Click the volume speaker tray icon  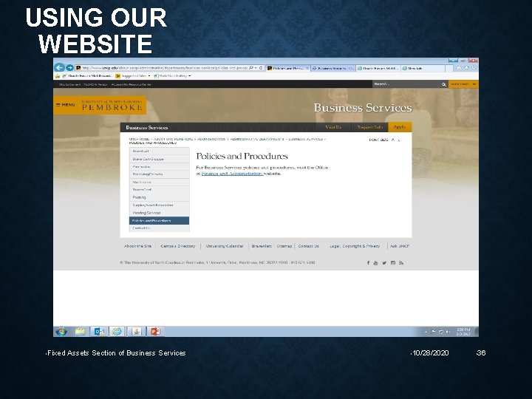pyautogui.click(x=448, y=332)
